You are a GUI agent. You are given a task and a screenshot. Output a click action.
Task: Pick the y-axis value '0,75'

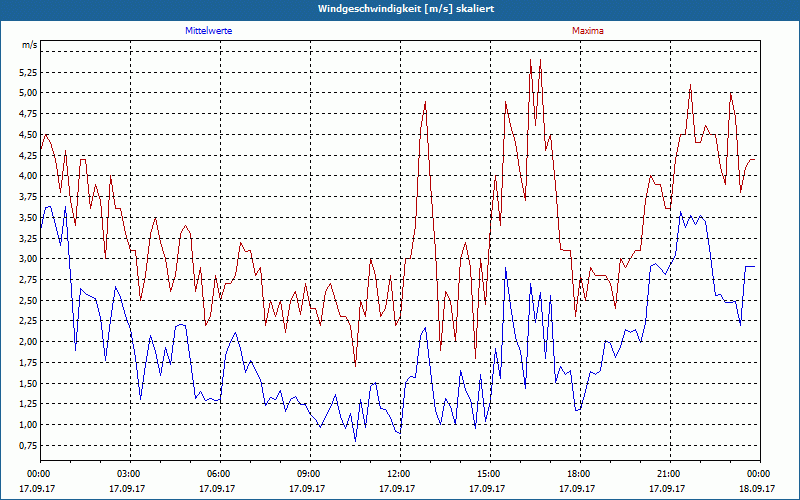tap(29, 445)
